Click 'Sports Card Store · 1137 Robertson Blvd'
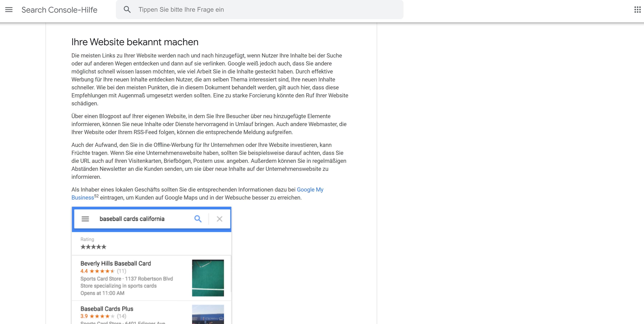 [x=127, y=279]
